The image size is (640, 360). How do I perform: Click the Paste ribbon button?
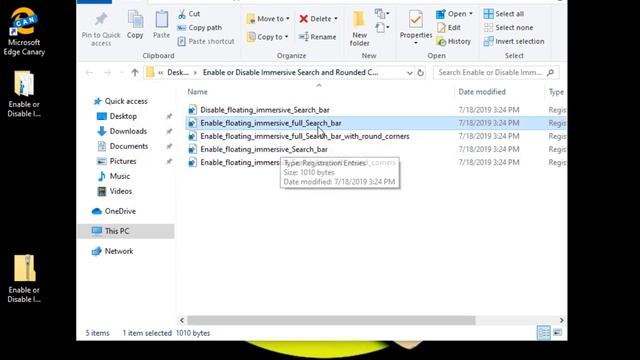(x=161, y=25)
